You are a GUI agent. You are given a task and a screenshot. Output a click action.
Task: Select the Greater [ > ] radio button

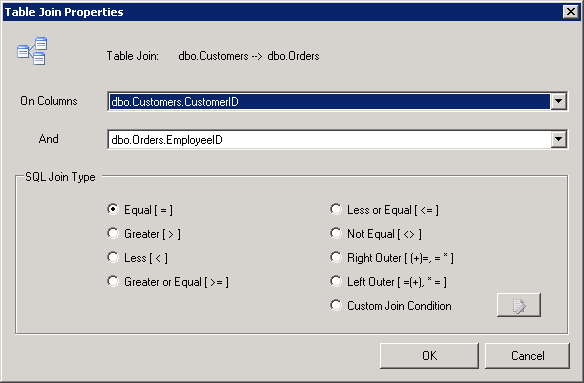(x=113, y=234)
